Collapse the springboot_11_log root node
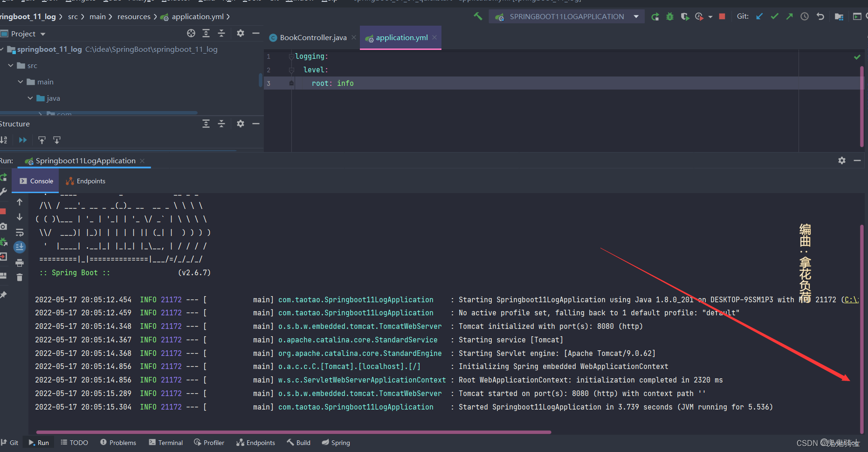 click(x=2, y=49)
